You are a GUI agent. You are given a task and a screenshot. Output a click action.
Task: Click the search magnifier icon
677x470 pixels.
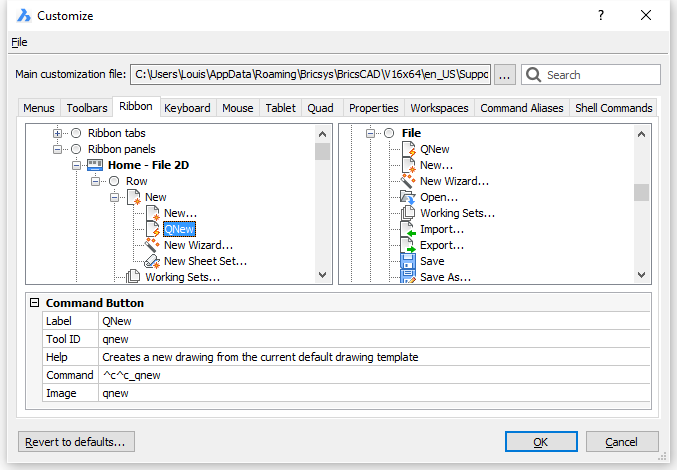pyautogui.click(x=534, y=75)
